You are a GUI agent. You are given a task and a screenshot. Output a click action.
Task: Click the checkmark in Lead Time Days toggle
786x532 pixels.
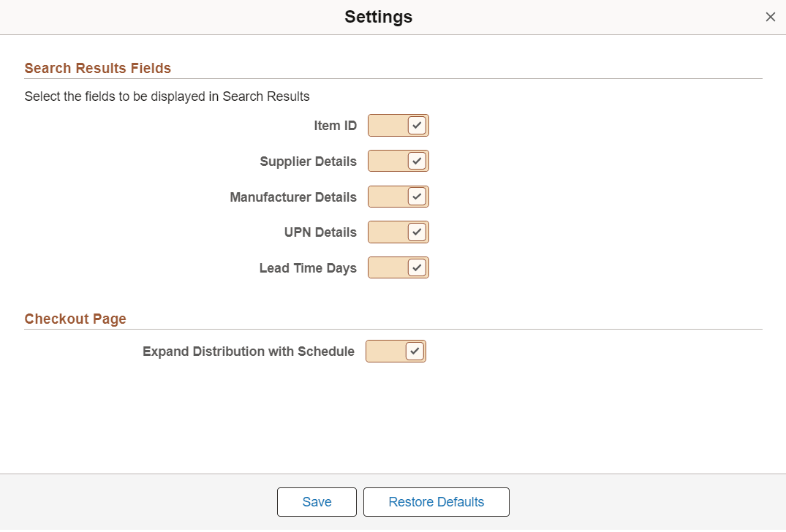[x=417, y=267]
